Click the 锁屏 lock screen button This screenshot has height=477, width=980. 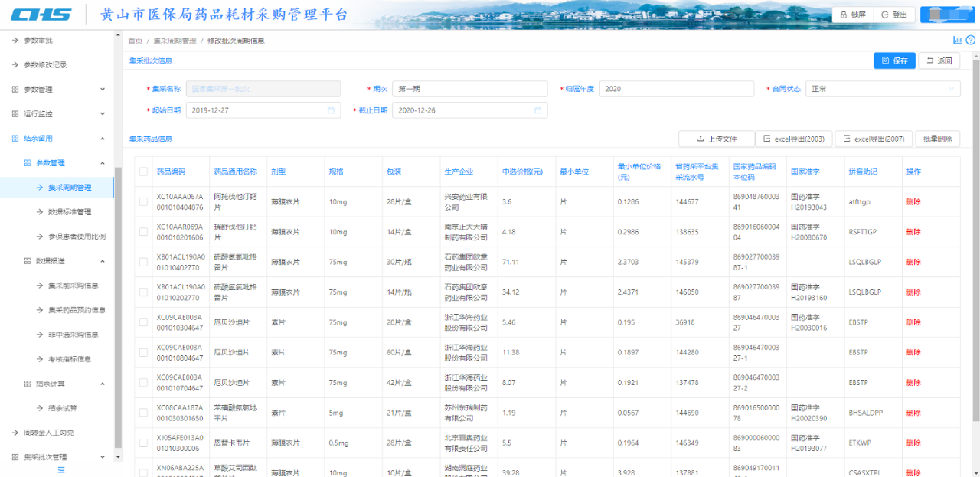tap(853, 15)
